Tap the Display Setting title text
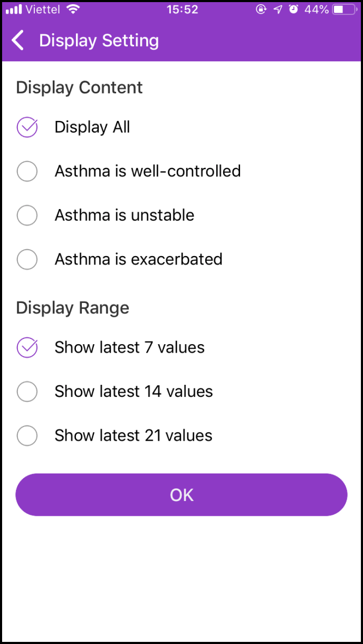Screen dimensions: 363x644 coord(99,41)
